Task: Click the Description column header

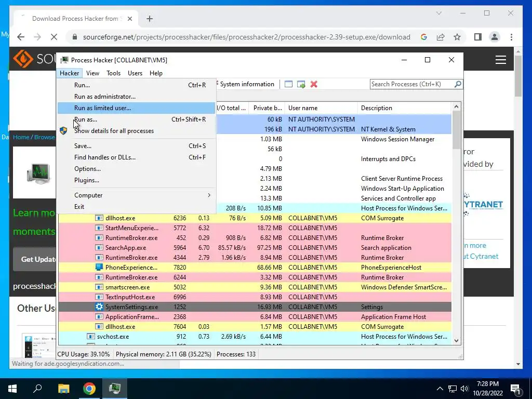Action: point(404,108)
